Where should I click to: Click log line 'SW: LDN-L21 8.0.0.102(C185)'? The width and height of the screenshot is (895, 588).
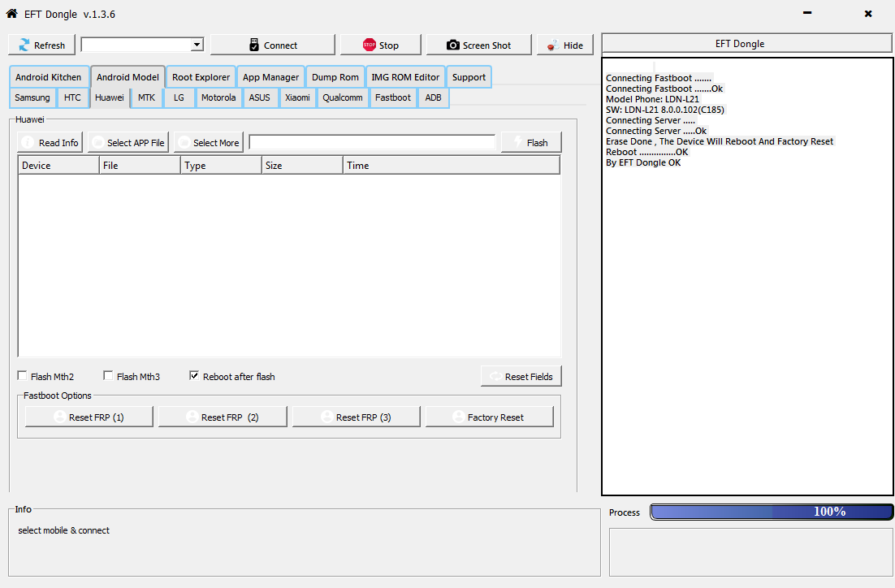[665, 110]
